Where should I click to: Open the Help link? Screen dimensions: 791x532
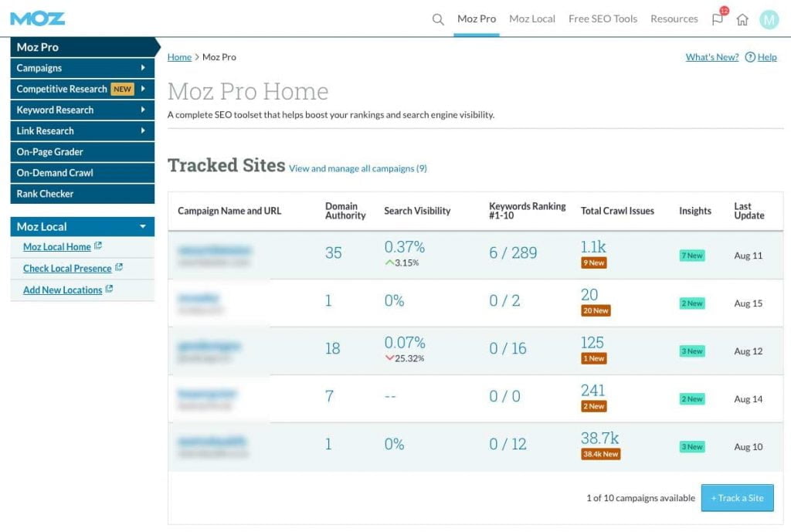(767, 57)
